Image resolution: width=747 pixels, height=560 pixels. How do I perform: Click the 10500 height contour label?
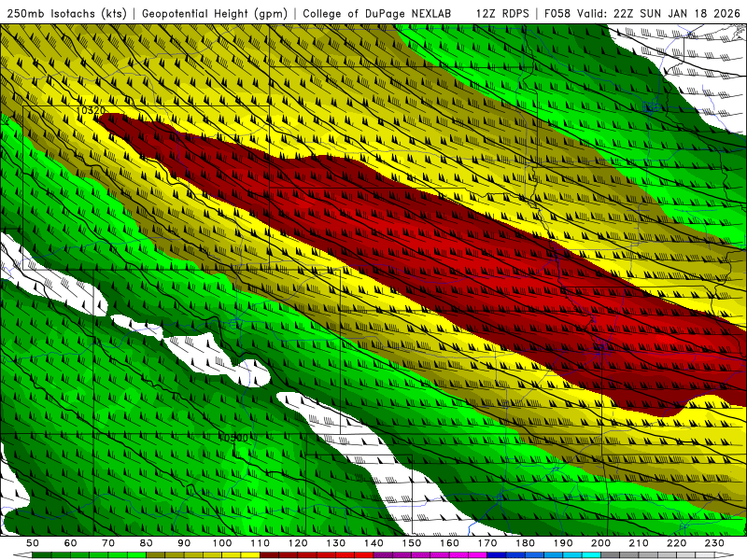(233, 438)
